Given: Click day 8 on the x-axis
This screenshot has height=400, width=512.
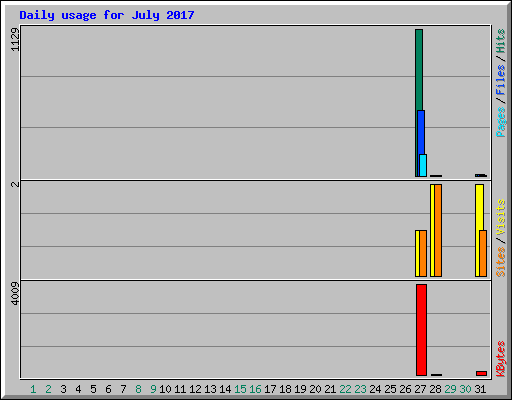Looking at the screenshot, I should pyautogui.click(x=138, y=389).
